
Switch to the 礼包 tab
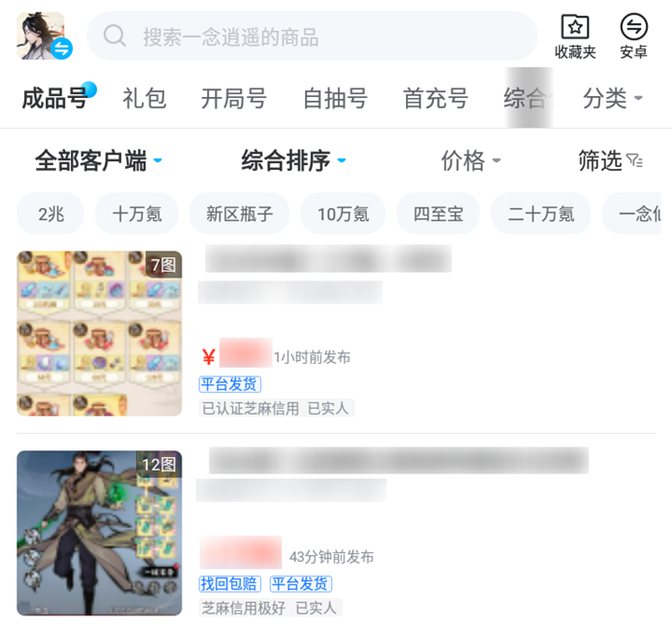144,98
